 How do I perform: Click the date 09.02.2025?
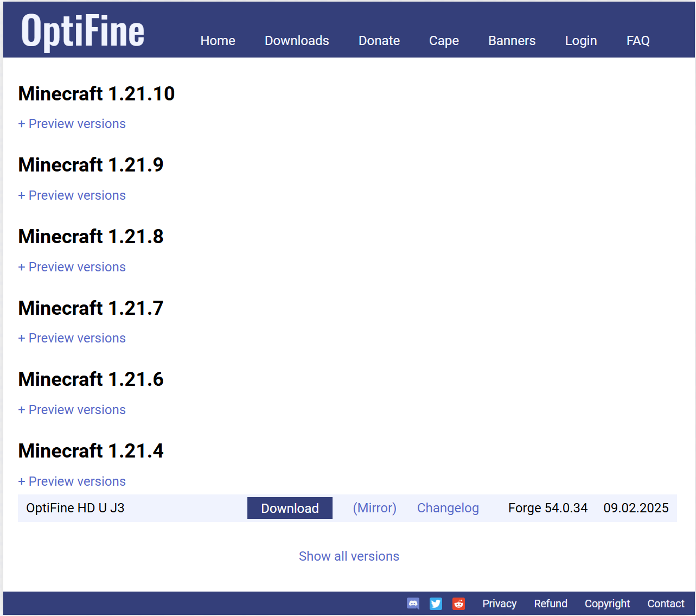(x=636, y=508)
